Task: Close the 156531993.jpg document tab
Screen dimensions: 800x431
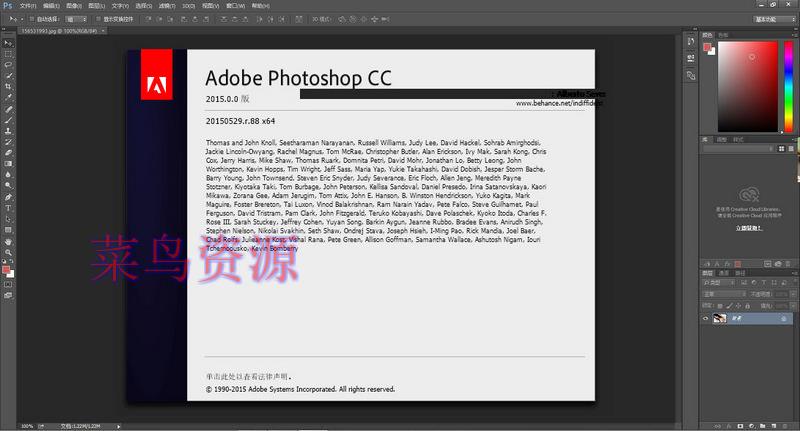Action: coord(103,31)
